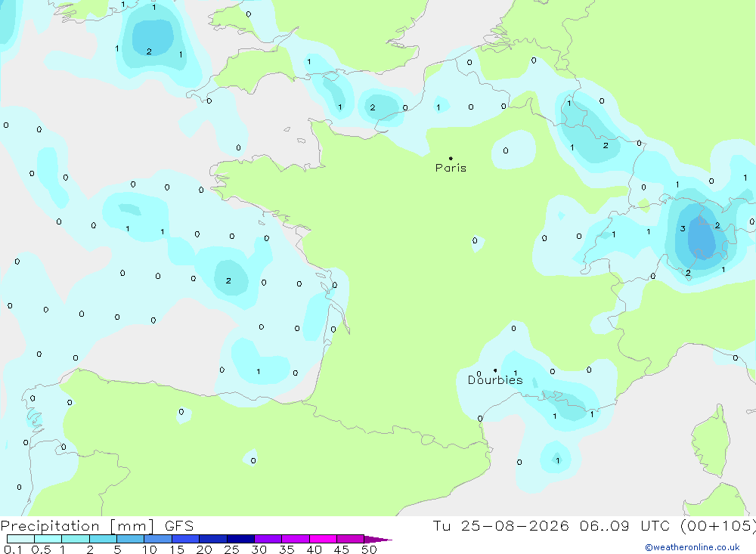Viewport: 756px width, 554px height.
Task: Click the 10 legend scale value
Action: pyautogui.click(x=150, y=549)
